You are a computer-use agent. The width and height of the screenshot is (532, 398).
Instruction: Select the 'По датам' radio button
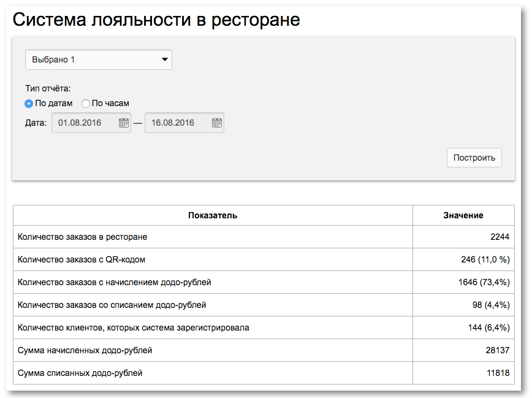29,104
